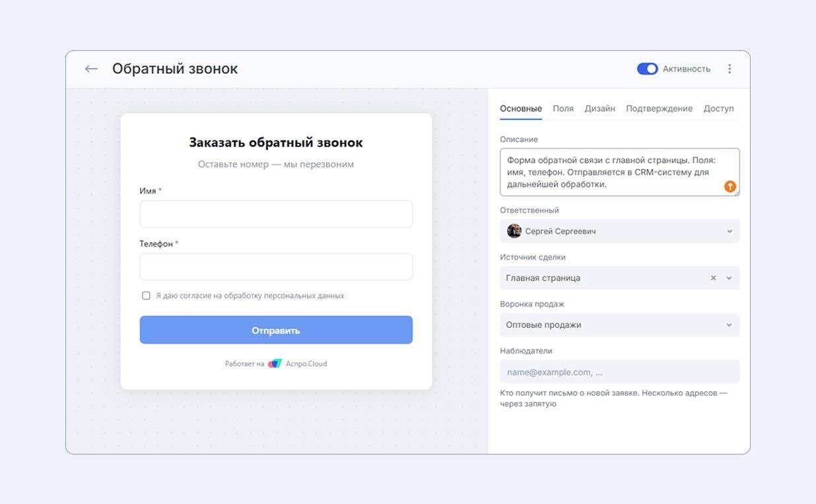The height and width of the screenshot is (504, 816).
Task: Click into the Телефон input field
Action: [276, 267]
